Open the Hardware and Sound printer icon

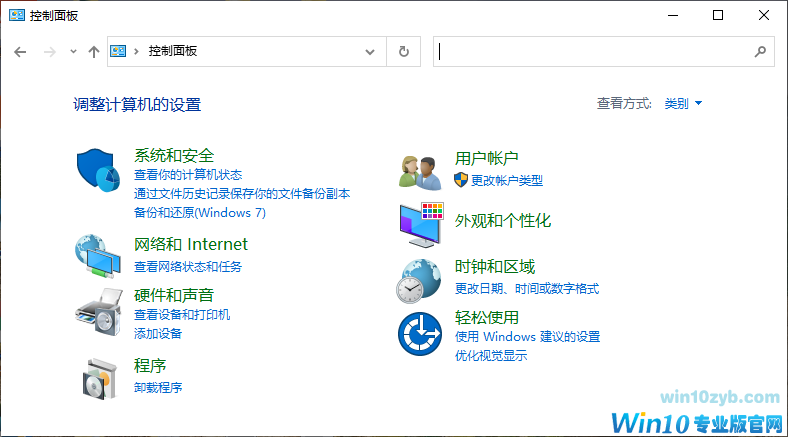[99, 311]
